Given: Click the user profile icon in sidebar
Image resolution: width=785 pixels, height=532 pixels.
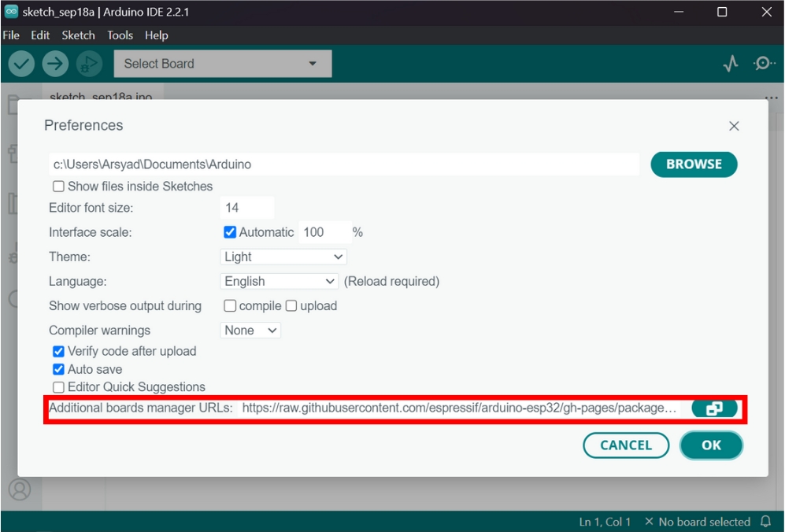Looking at the screenshot, I should pos(20,489).
